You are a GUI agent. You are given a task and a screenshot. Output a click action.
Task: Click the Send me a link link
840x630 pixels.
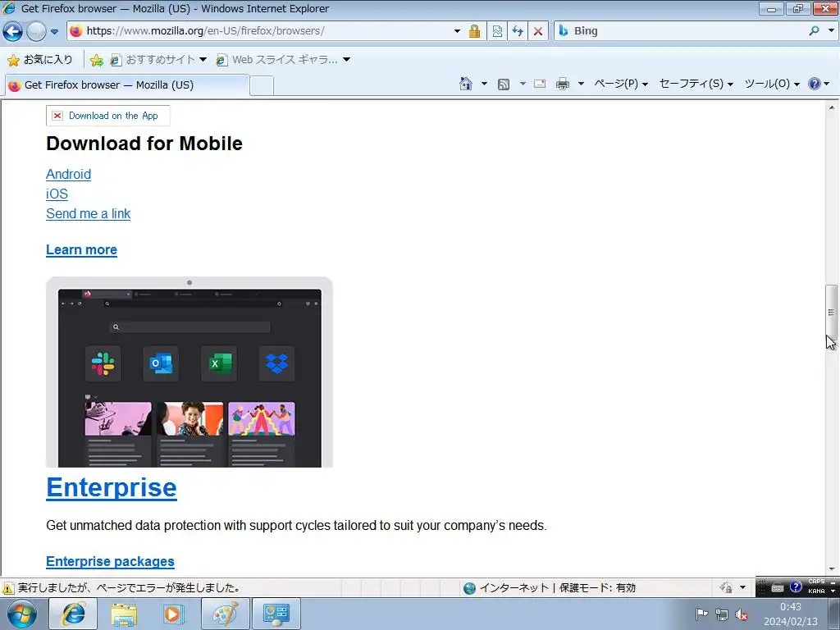click(89, 214)
